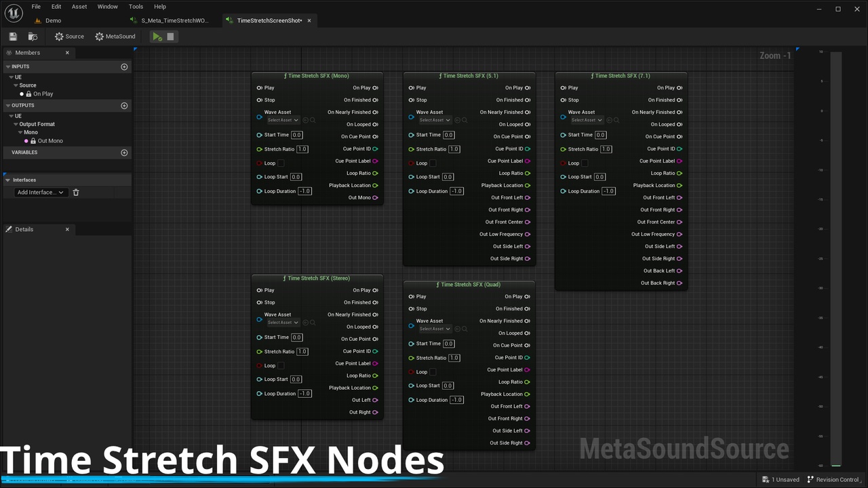Click the Out Back Left pin on the 7.1 node

tap(679, 271)
